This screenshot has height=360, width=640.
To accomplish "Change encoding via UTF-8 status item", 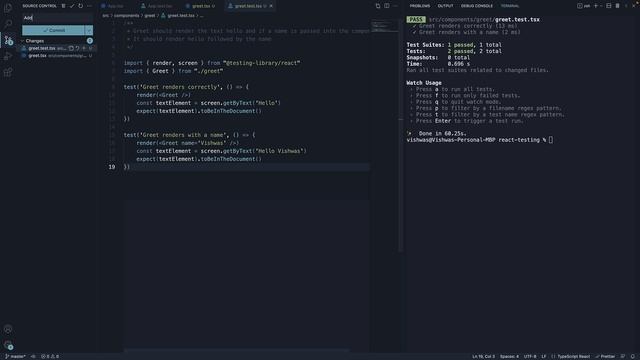I will (530, 356).
